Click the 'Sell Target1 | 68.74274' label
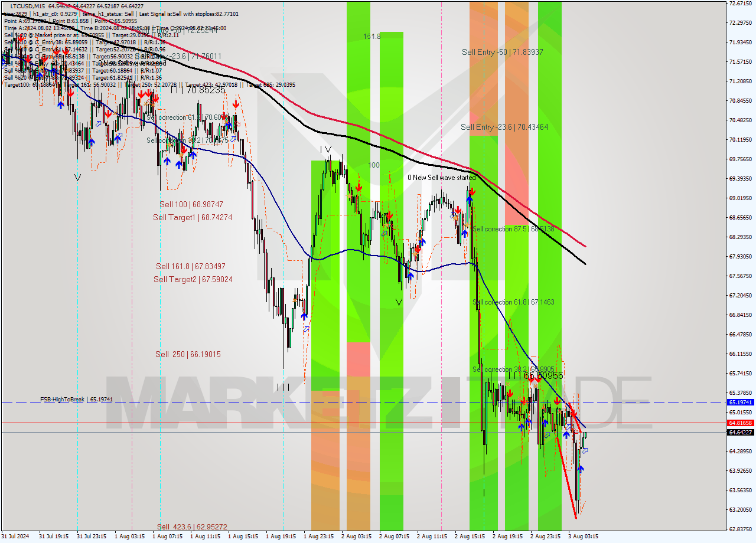Image resolution: width=756 pixels, height=543 pixels. (x=193, y=217)
